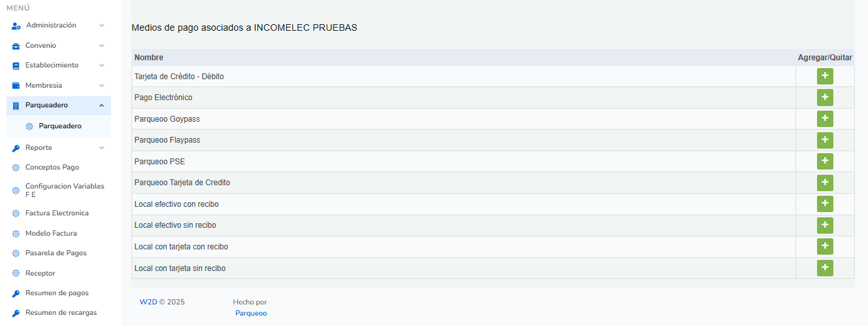Viewport: 868px width, 326px height.
Task: Click the Parqueoo footer link
Action: [x=251, y=313]
